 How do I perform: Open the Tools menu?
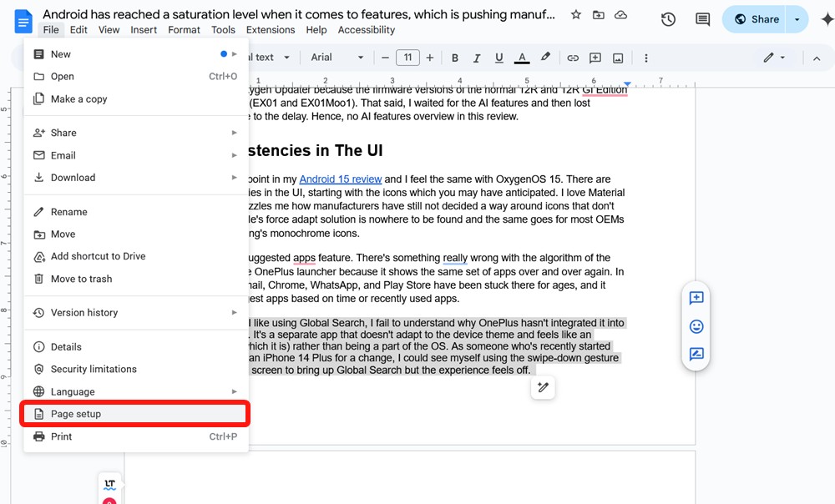click(x=222, y=29)
